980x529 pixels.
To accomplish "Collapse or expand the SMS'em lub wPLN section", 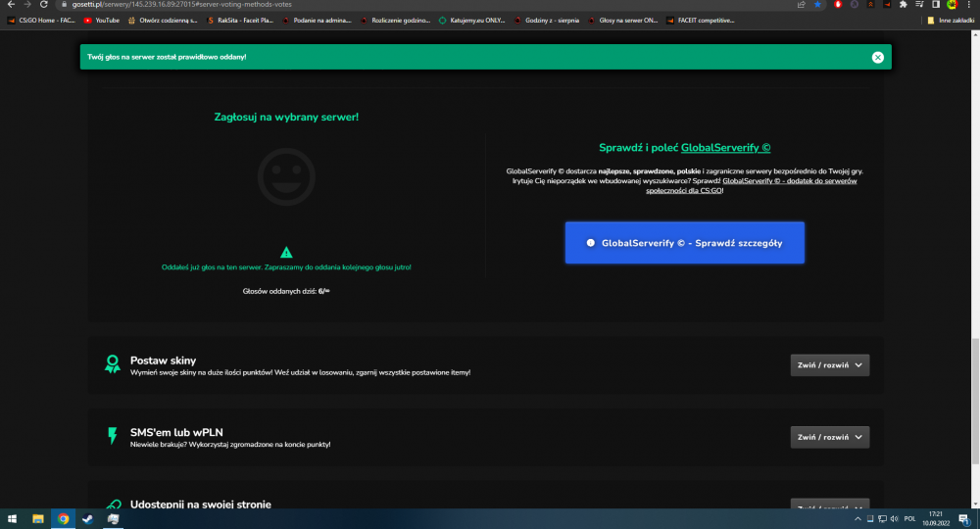I will click(829, 437).
